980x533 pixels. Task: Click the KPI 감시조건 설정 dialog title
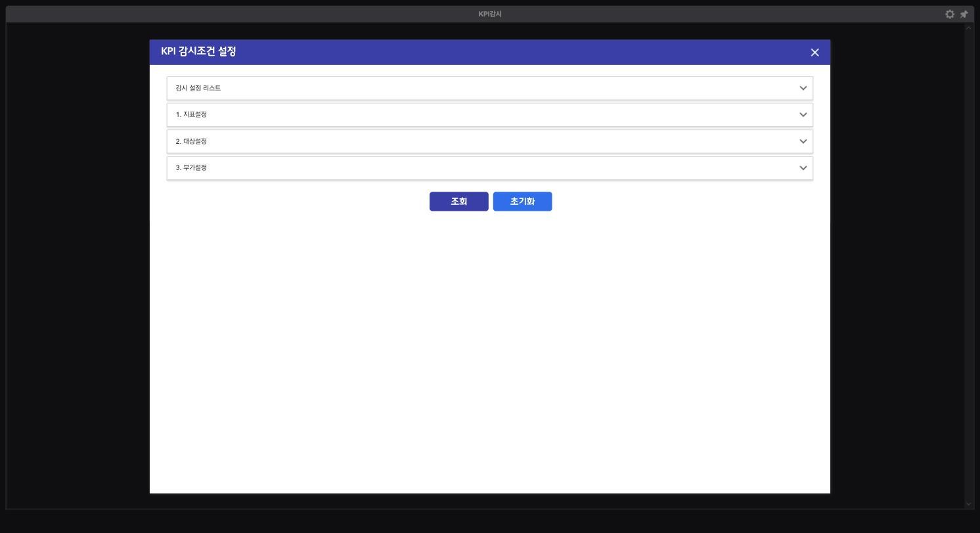(198, 51)
